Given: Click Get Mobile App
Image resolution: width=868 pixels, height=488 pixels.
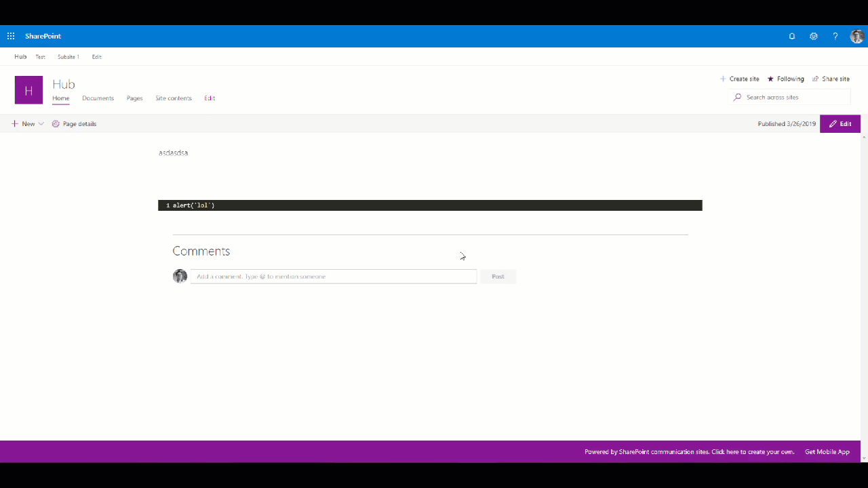Looking at the screenshot, I should click(827, 452).
